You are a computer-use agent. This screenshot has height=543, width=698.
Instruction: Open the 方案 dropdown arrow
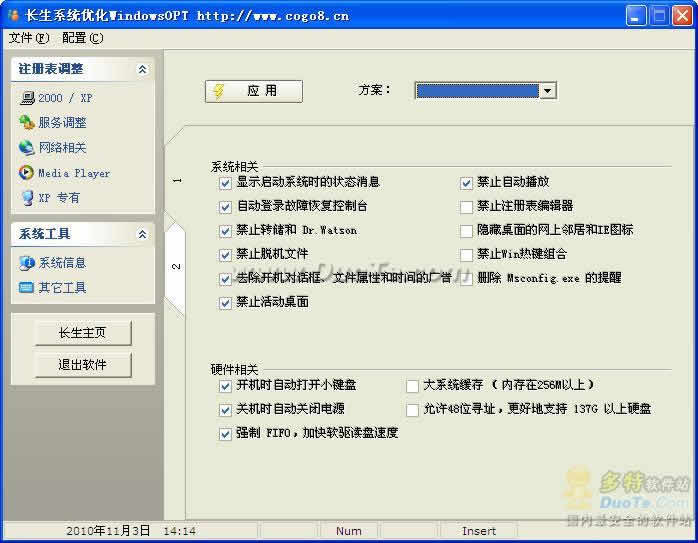click(x=548, y=91)
